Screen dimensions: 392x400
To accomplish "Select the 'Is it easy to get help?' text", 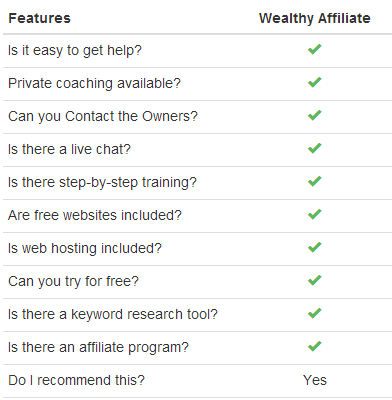I will [x=75, y=51].
